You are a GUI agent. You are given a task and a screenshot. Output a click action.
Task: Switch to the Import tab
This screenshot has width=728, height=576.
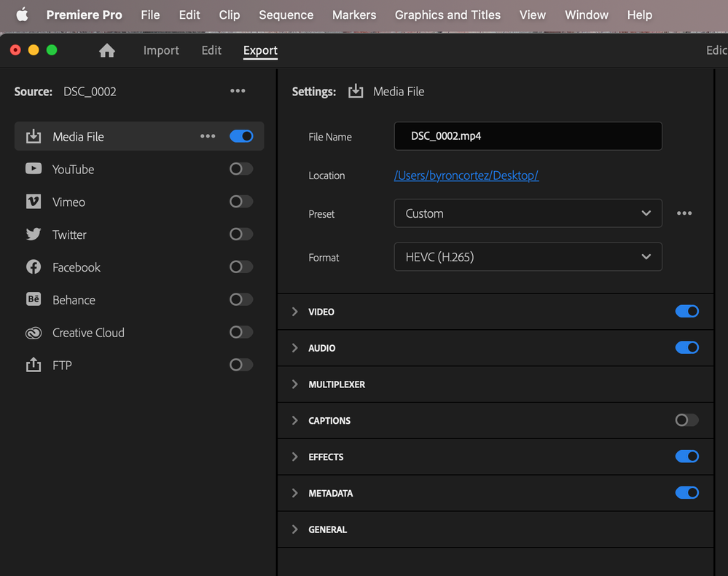tap(161, 50)
